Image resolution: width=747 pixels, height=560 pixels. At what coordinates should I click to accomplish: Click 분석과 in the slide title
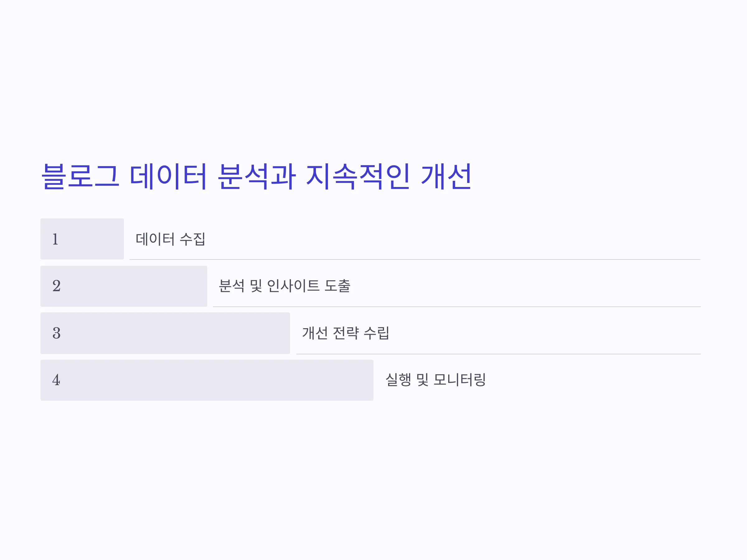(x=257, y=176)
